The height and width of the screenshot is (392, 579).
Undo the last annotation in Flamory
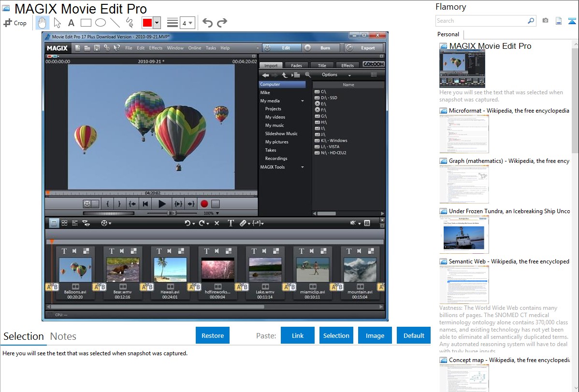pos(207,23)
